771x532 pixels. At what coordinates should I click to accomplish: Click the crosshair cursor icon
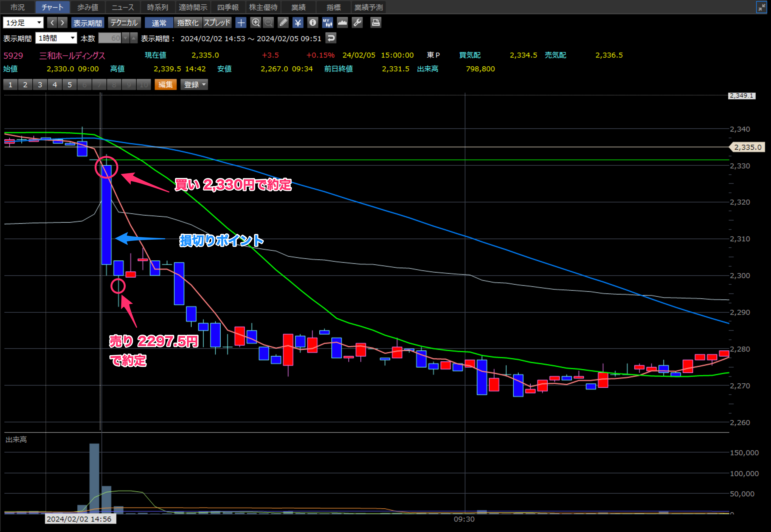241,23
